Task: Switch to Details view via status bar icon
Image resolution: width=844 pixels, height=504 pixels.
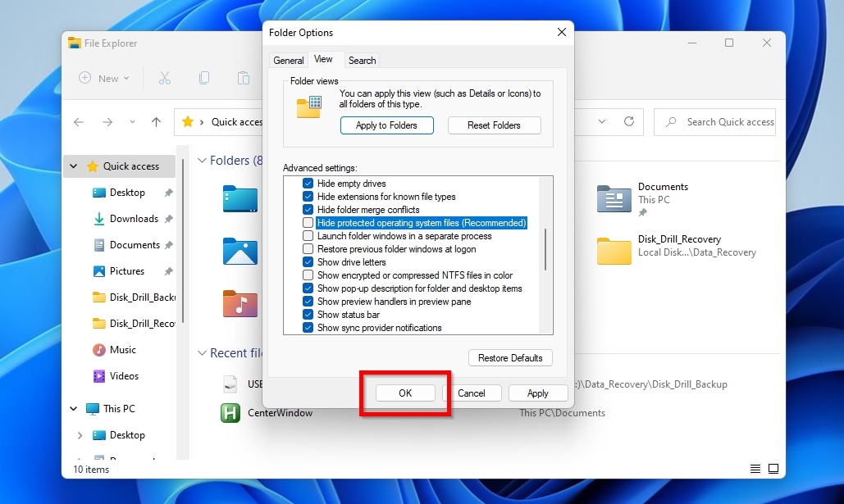Action: 754,468
